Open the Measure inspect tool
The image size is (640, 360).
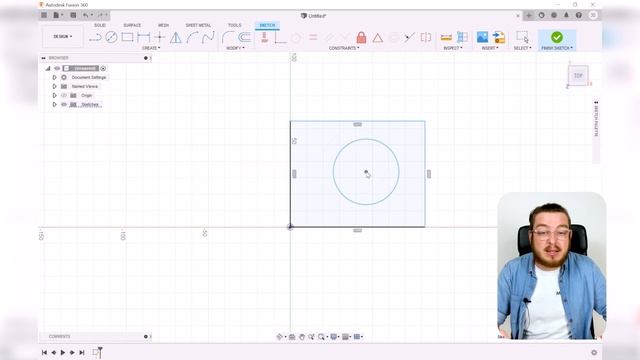447,38
